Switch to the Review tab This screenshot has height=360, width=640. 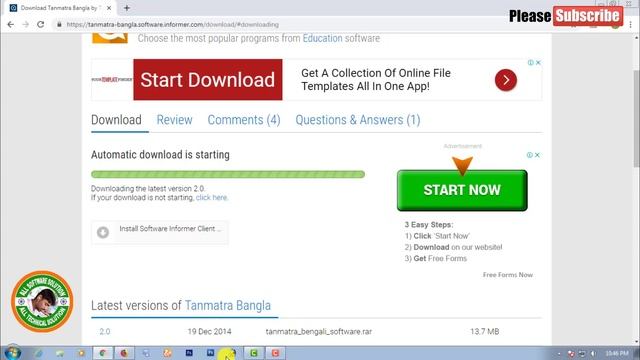point(174,120)
